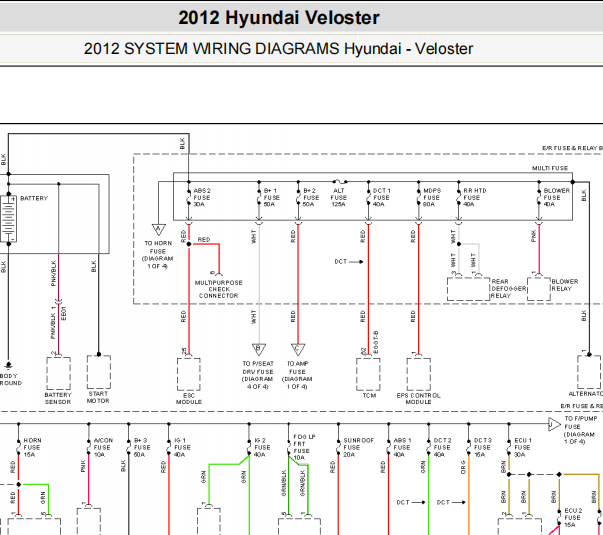Image resolution: width=603 pixels, height=535 pixels.
Task: Click the battery symbol in the diagram
Action: (8, 218)
